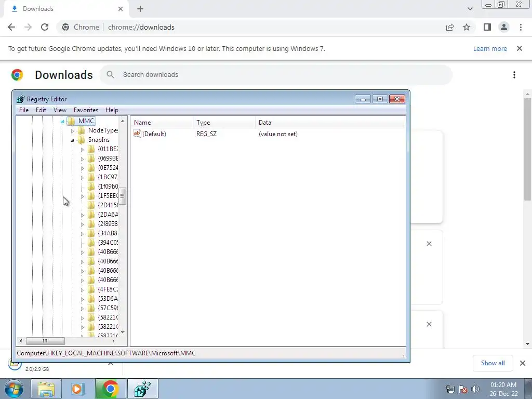Bookmark this tab with the star icon

pos(467,27)
